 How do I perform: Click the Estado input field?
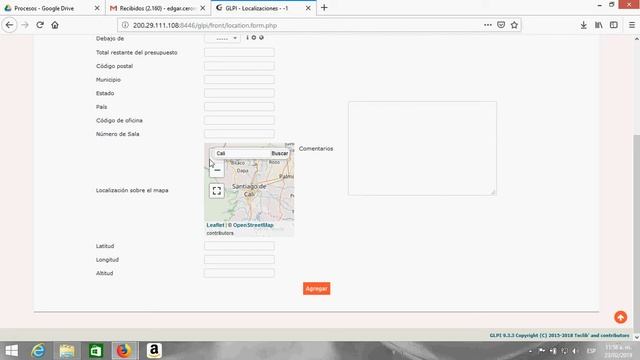[239, 93]
